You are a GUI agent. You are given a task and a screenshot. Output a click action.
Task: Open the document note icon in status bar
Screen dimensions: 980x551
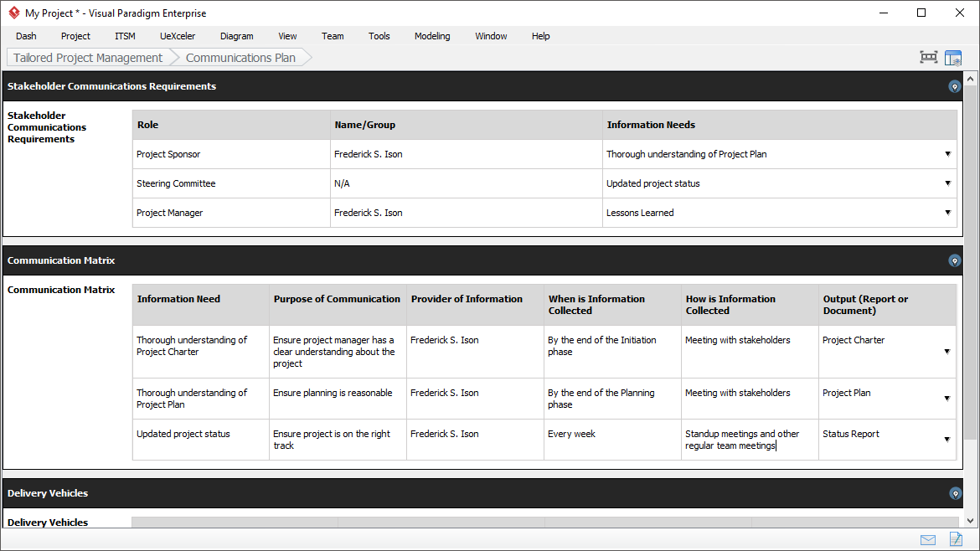tap(956, 538)
